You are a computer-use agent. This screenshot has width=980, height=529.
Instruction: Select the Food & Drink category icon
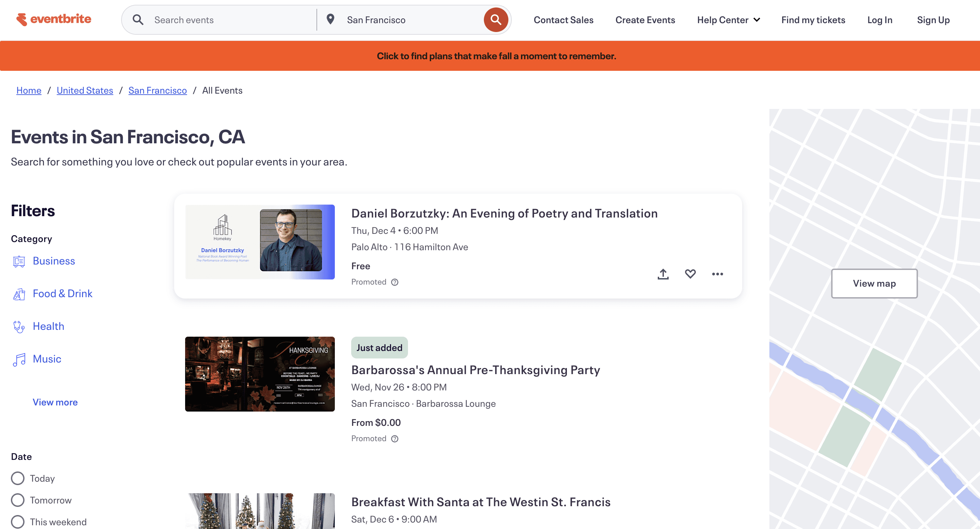[19, 294]
